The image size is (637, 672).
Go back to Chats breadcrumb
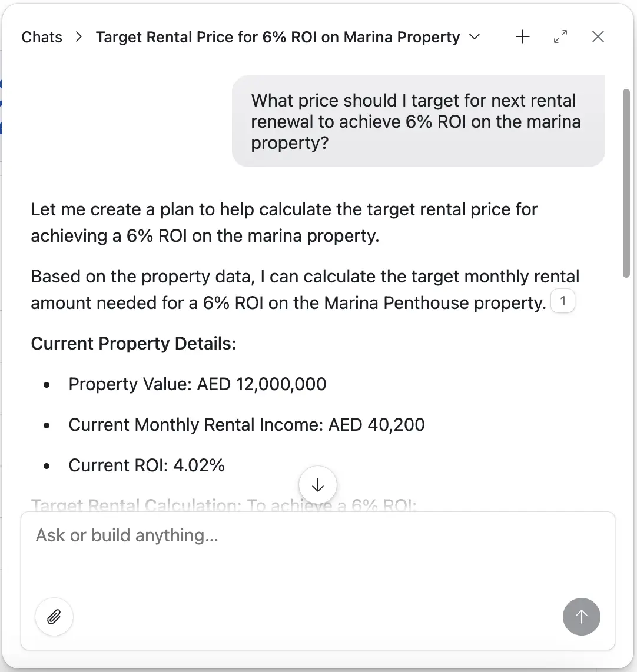(x=42, y=37)
